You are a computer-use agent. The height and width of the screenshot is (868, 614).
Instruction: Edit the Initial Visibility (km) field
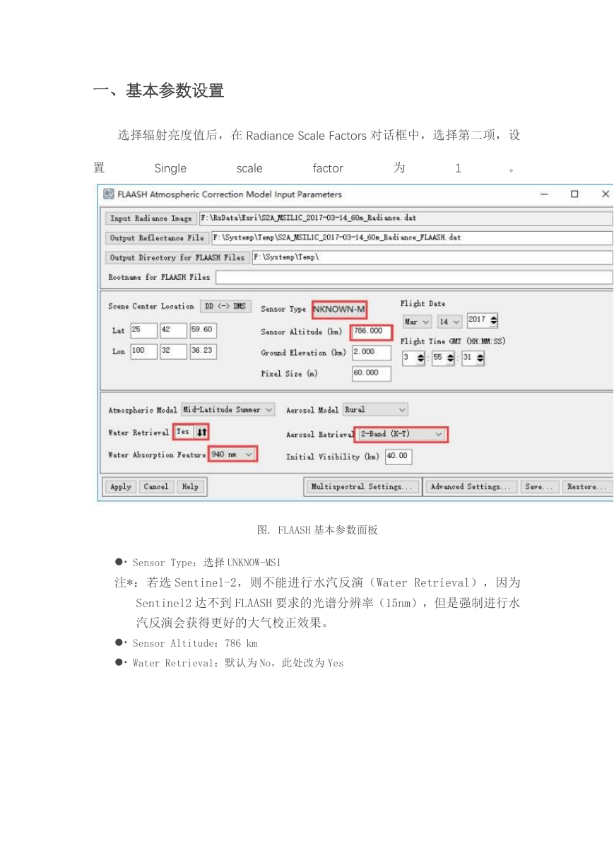[398, 457]
